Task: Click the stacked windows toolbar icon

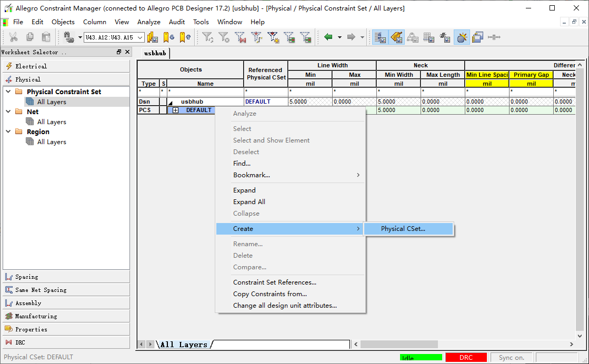Action: (477, 37)
